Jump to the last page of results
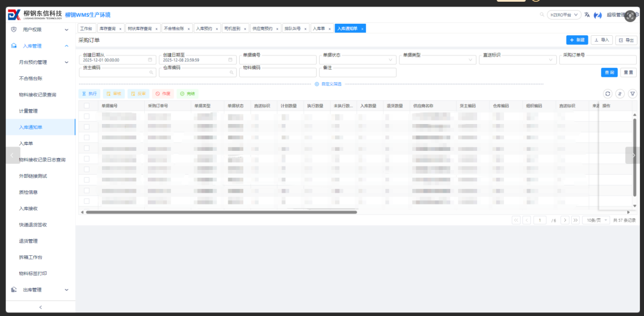The width and height of the screenshot is (644, 316). point(575,220)
